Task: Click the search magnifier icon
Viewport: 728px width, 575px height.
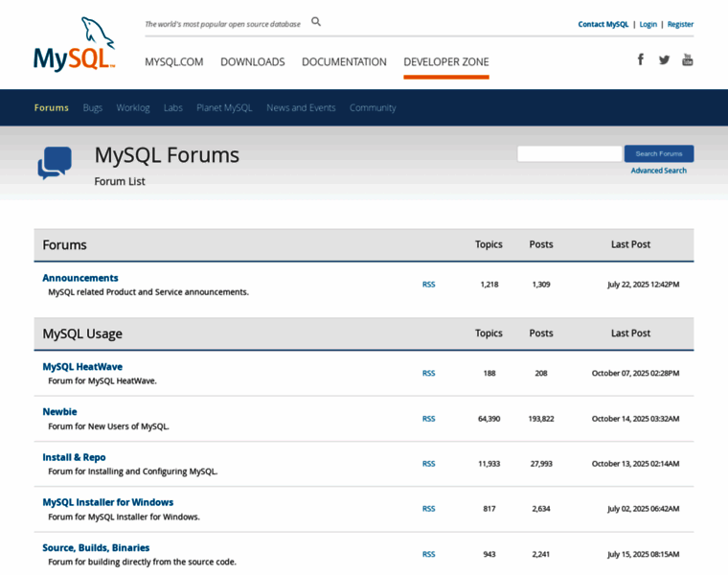Action: click(316, 22)
